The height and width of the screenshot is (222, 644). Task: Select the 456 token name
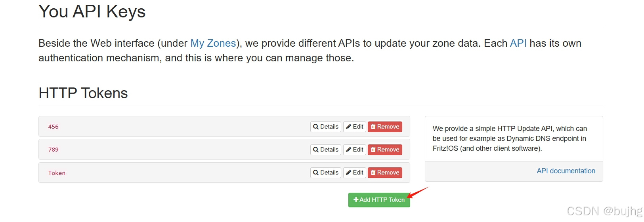pos(54,127)
